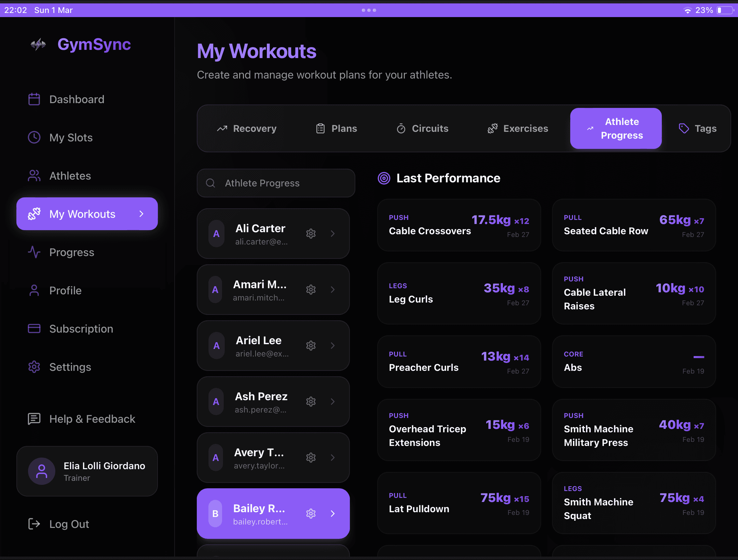
Task: Switch to the Recovery tab
Action: [x=247, y=128]
